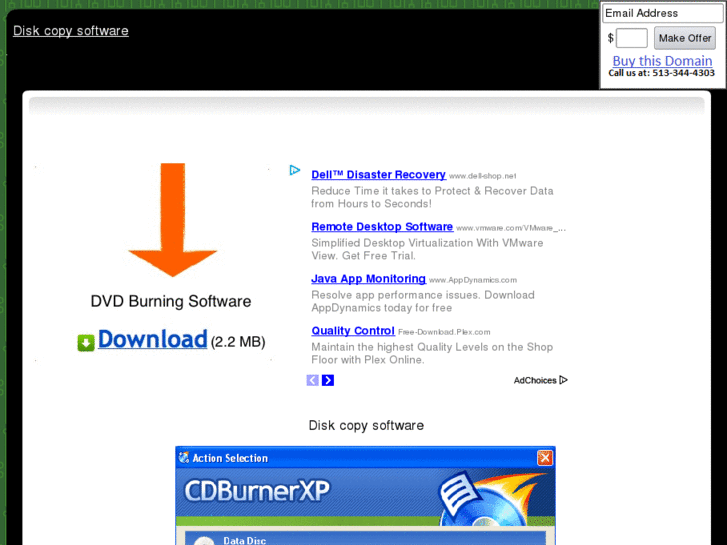Click 'Reduce Time it takes to Protect' description

point(432,197)
